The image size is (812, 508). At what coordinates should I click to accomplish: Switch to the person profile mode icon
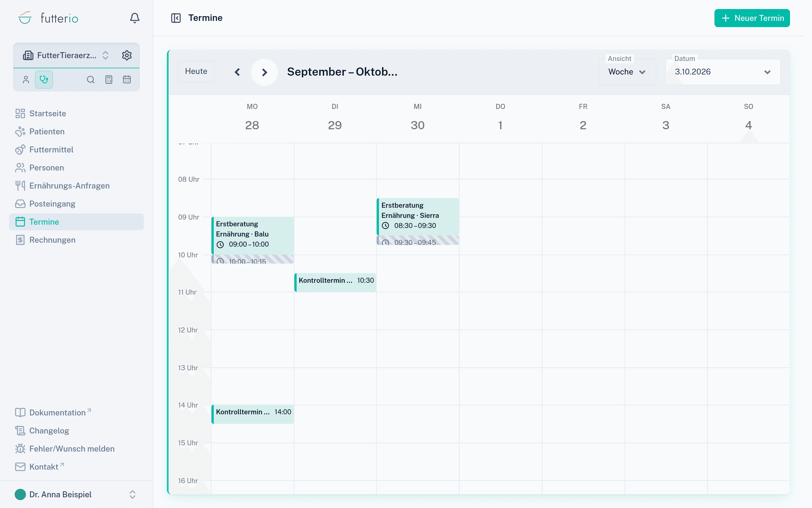pyautogui.click(x=26, y=80)
